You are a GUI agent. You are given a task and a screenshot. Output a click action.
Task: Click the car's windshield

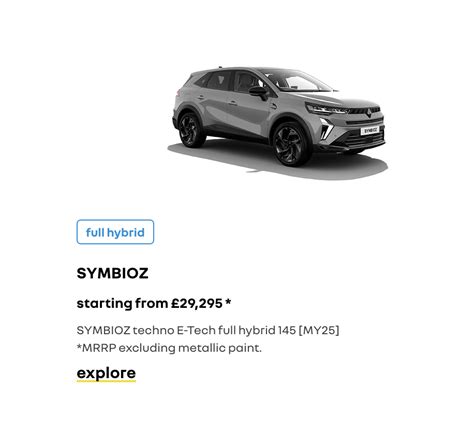click(x=298, y=81)
